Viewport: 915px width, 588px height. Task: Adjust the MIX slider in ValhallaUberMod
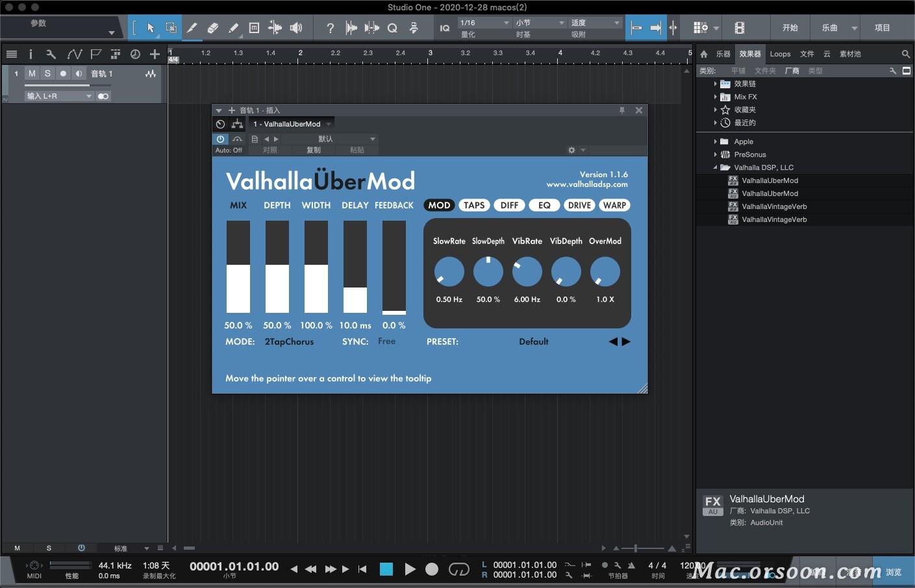238,267
